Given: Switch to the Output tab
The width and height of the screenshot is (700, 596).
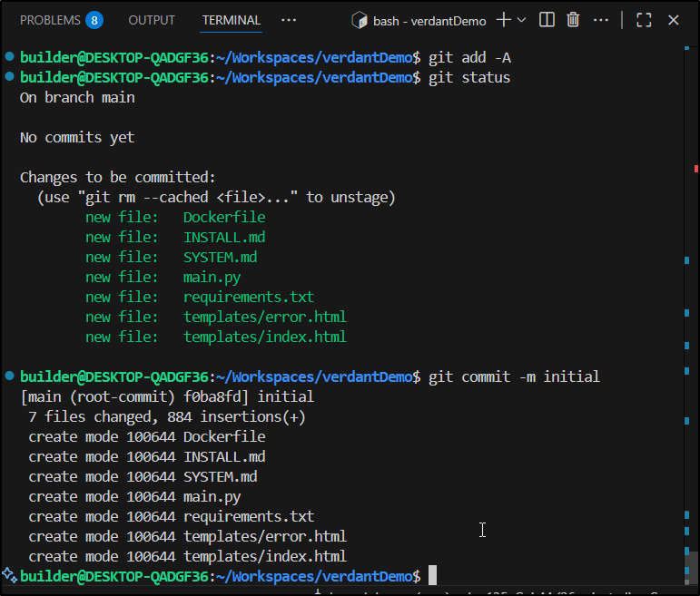Looking at the screenshot, I should (152, 20).
